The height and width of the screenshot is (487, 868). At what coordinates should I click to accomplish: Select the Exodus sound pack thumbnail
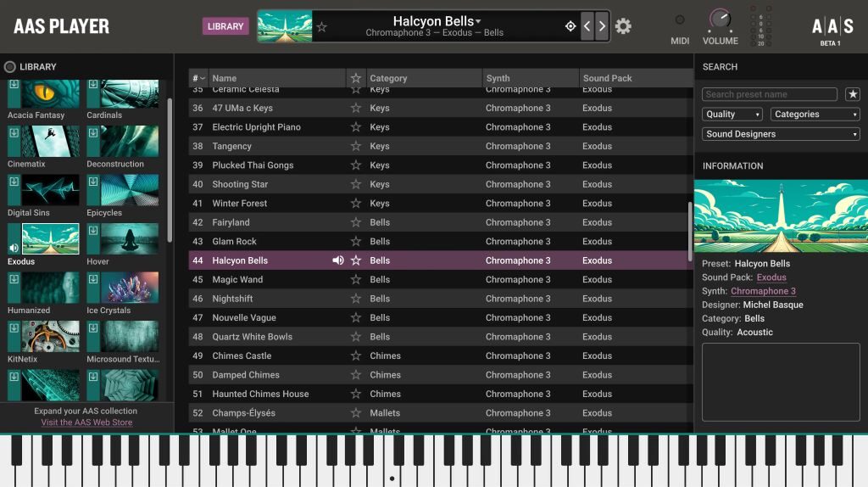(50, 238)
